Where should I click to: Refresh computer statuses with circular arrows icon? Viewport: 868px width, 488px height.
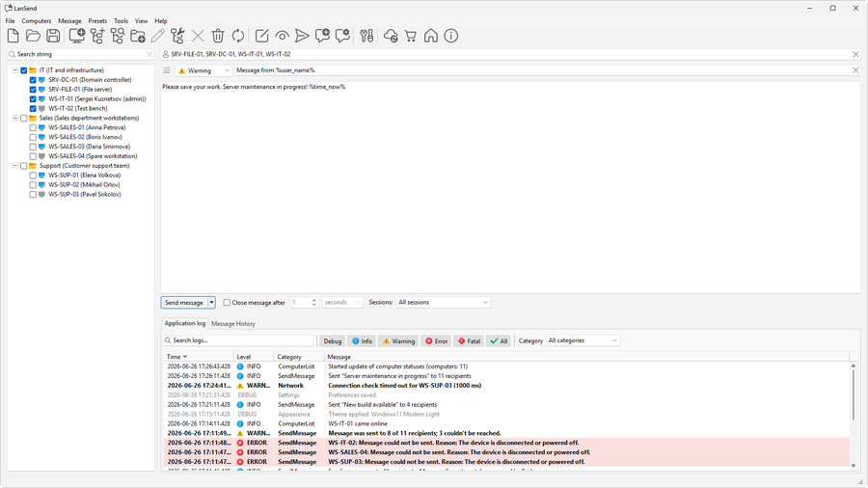click(238, 36)
